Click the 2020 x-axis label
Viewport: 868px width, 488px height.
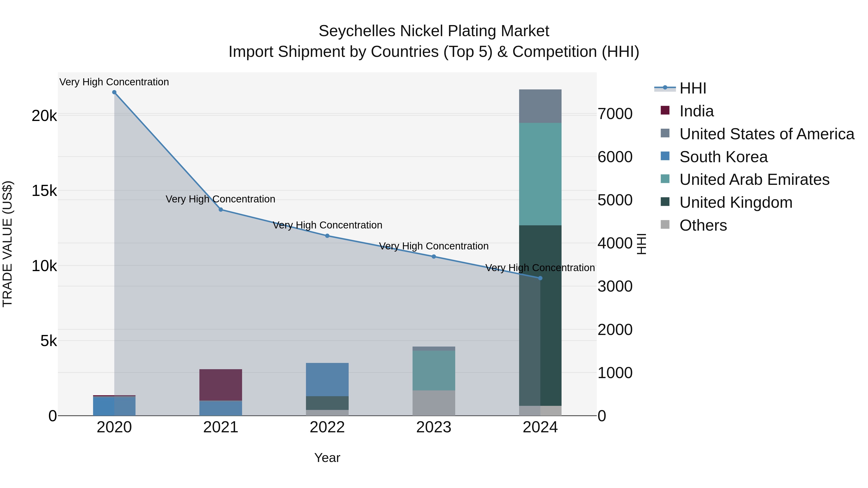(x=114, y=427)
